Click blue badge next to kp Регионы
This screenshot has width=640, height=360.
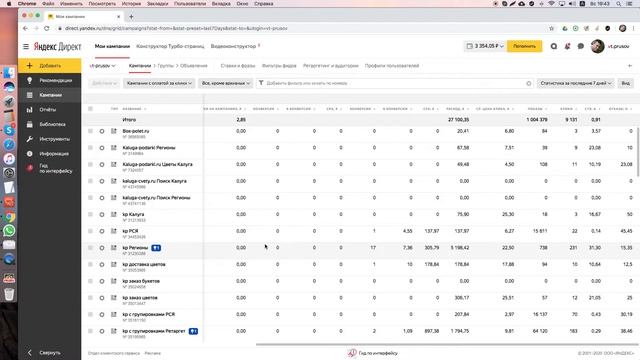pyautogui.click(x=156, y=248)
